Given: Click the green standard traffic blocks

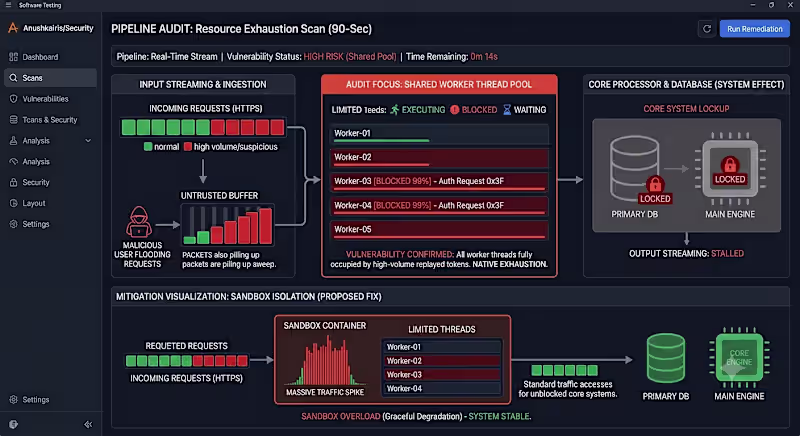Looking at the screenshot, I should coord(564,370).
